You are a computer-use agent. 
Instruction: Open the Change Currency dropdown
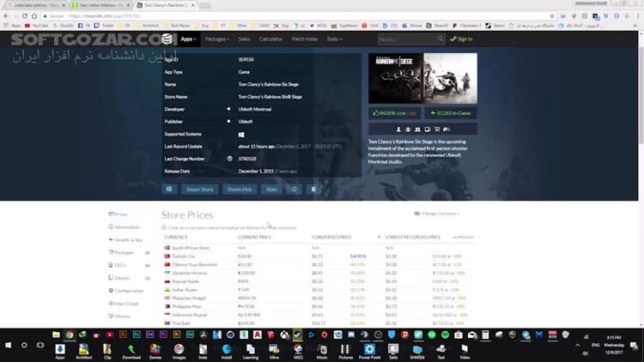click(437, 214)
